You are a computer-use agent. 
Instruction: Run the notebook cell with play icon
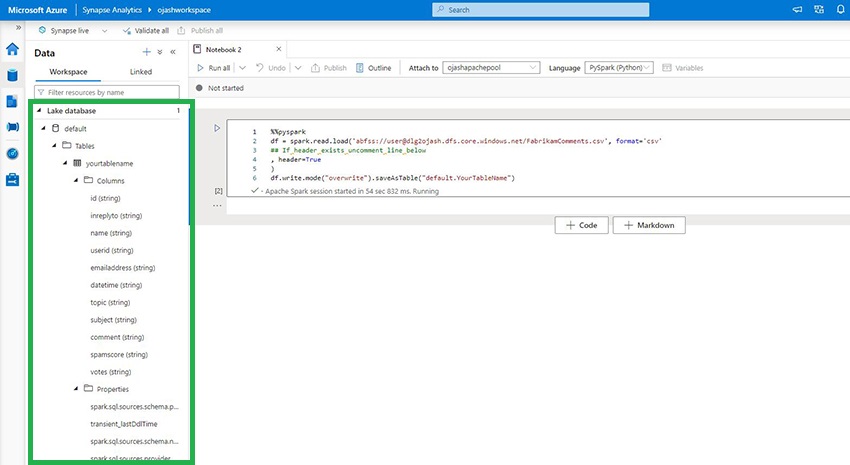click(x=218, y=128)
